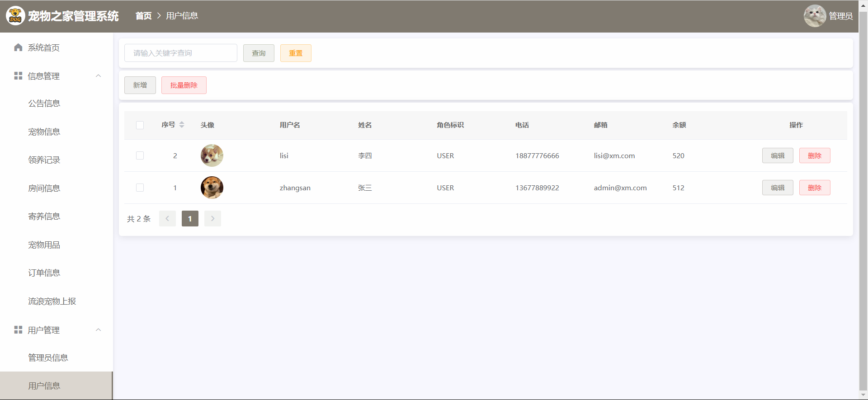Open 寄养信息 menu item
The image size is (868, 400).
click(57, 216)
